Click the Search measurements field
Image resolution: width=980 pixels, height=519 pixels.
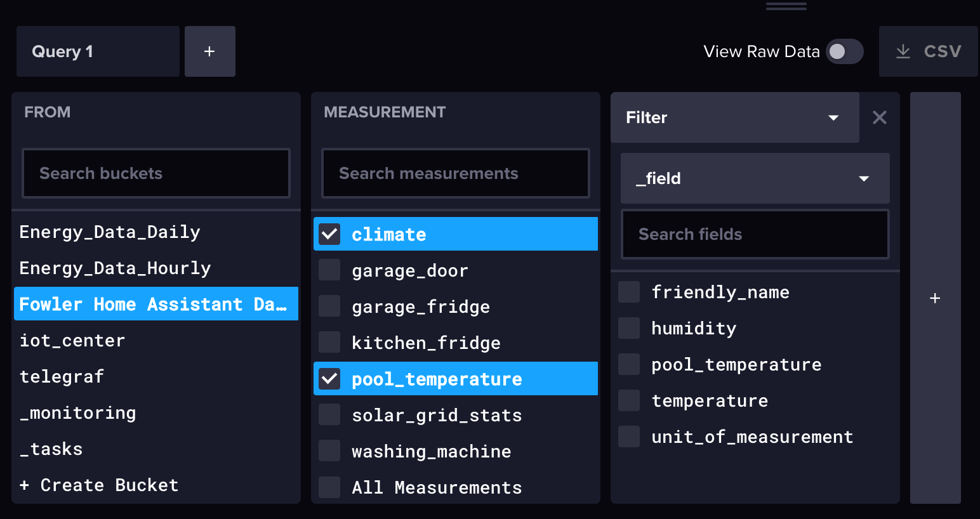(456, 173)
